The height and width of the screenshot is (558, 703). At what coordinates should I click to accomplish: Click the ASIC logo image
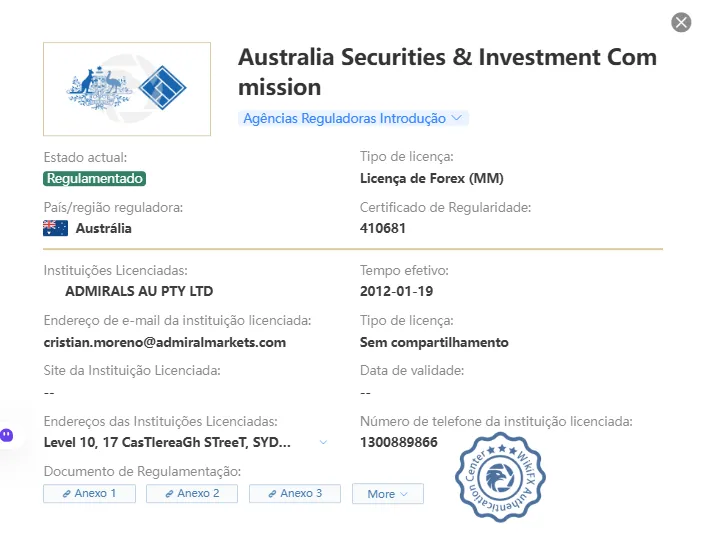(x=127, y=89)
